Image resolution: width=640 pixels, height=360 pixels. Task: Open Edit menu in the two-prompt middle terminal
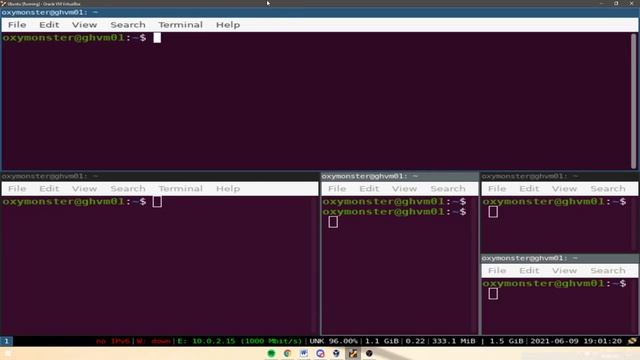click(x=369, y=189)
